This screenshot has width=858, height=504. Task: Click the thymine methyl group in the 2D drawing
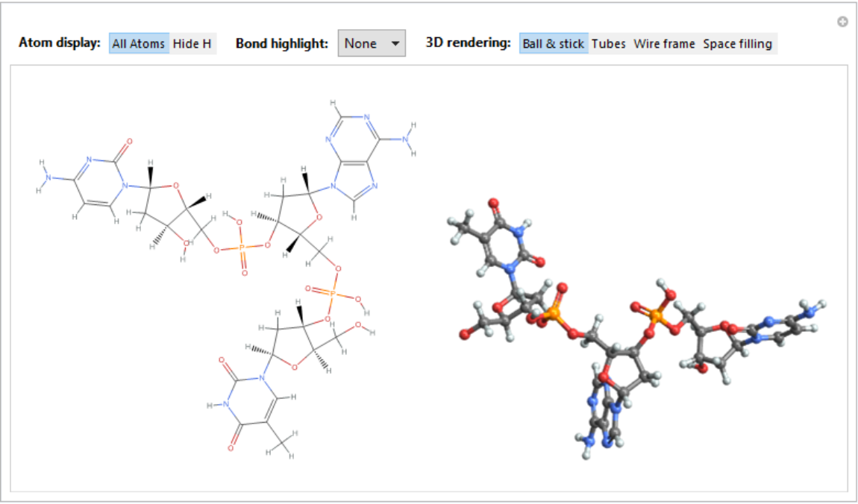click(x=282, y=444)
